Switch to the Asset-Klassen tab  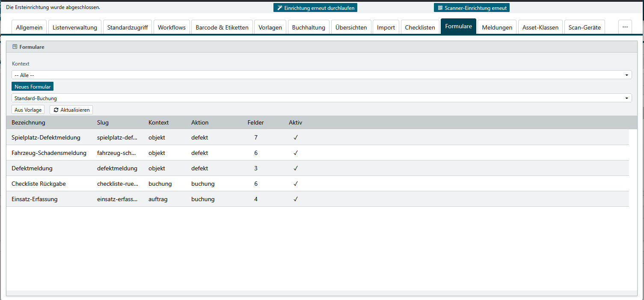[x=540, y=27]
